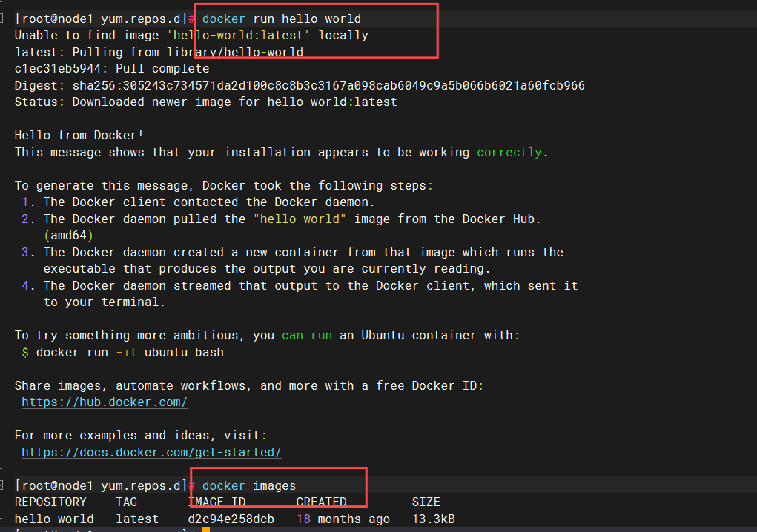Open the docs.docker.com get-started link
757x532 pixels.
point(151,452)
